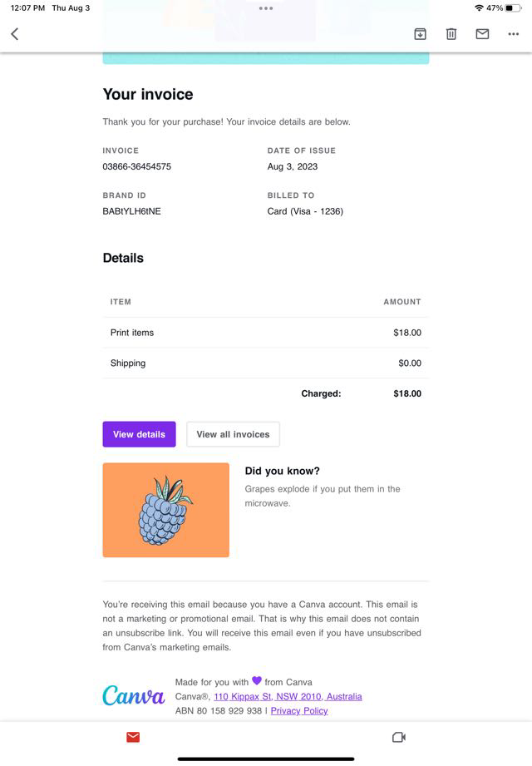532x766 pixels.
Task: Go back using the left chevron
Action: tap(14, 34)
